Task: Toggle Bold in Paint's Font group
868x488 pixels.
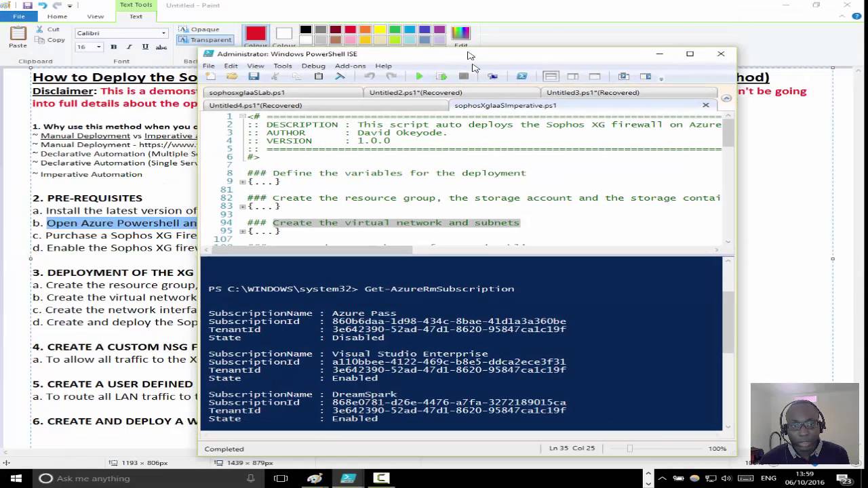Action: tap(113, 47)
